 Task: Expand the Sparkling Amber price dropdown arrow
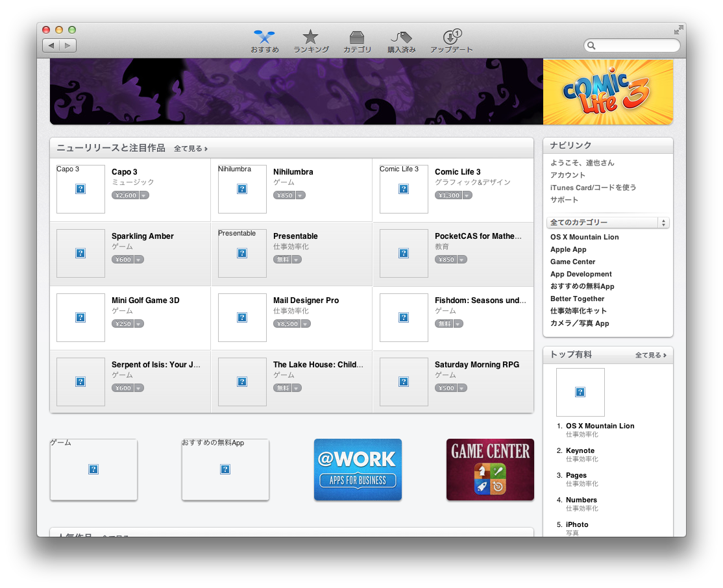139,260
